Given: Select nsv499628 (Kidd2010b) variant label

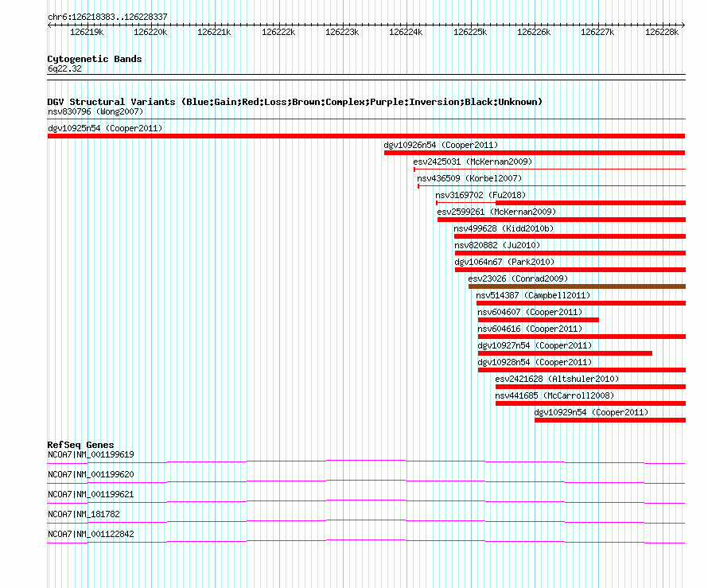Looking at the screenshot, I should coord(504,228).
